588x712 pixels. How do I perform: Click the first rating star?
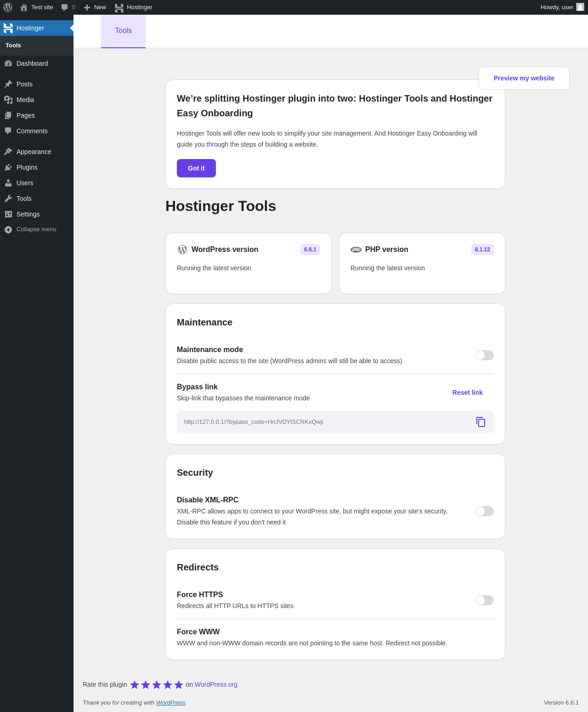point(135,685)
